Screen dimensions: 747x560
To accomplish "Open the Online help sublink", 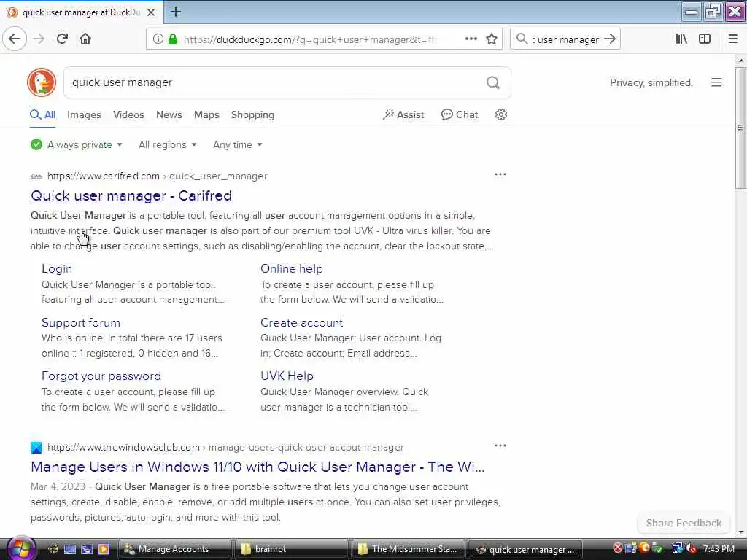I will point(292,269).
